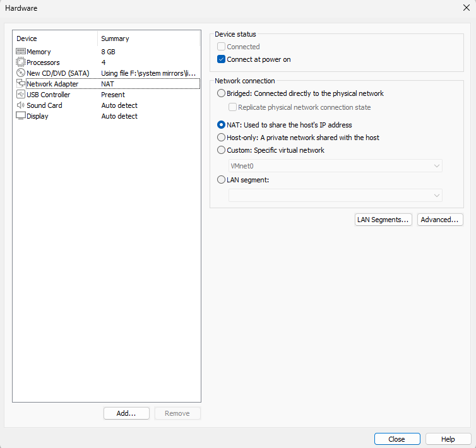Uncheck Connect at power on

pos(221,59)
